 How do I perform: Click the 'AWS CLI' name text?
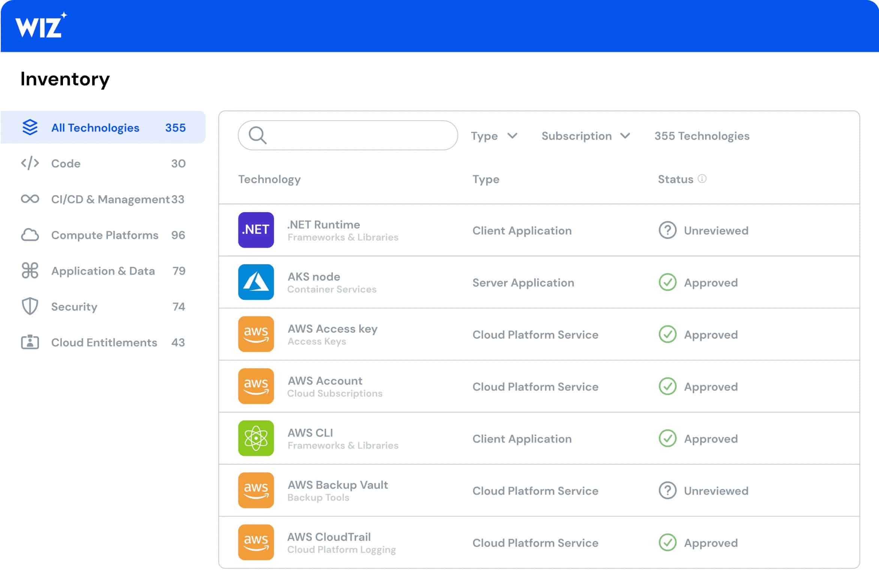click(x=310, y=433)
